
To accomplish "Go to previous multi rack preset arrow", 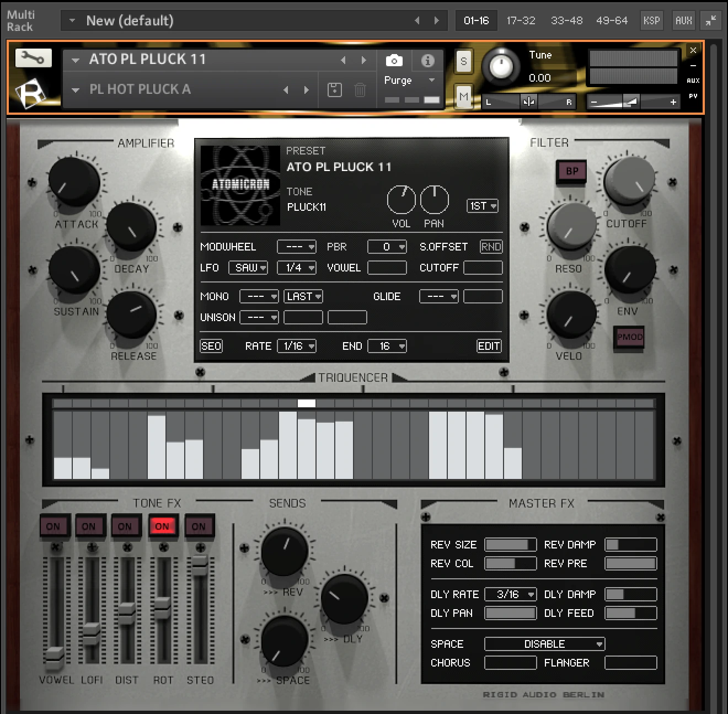I will 417,20.
